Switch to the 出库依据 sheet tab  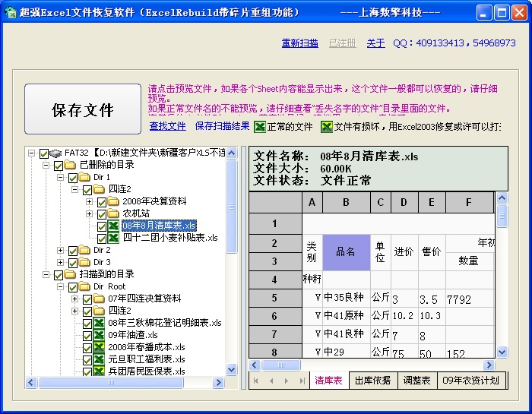[x=372, y=381]
